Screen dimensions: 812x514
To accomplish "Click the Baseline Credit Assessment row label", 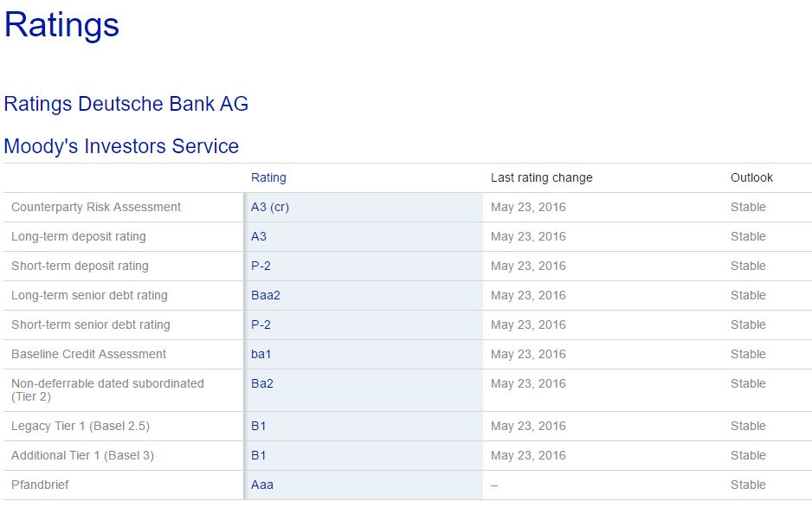I will [x=88, y=354].
